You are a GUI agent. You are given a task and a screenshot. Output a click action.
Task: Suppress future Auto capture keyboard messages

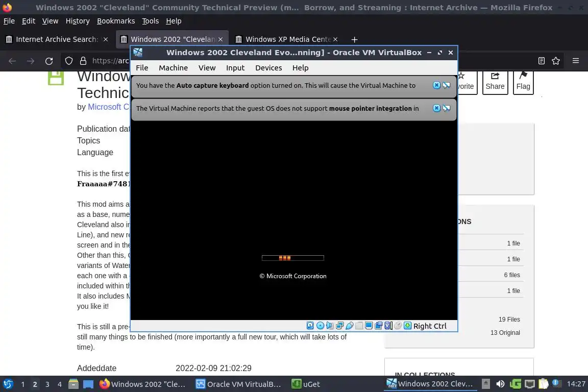click(446, 85)
